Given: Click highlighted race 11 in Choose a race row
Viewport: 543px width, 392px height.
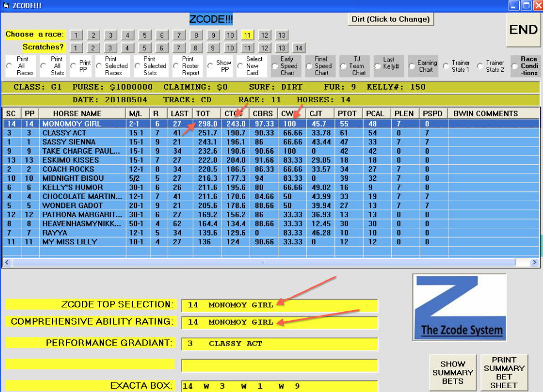Looking at the screenshot, I should click(x=247, y=35).
